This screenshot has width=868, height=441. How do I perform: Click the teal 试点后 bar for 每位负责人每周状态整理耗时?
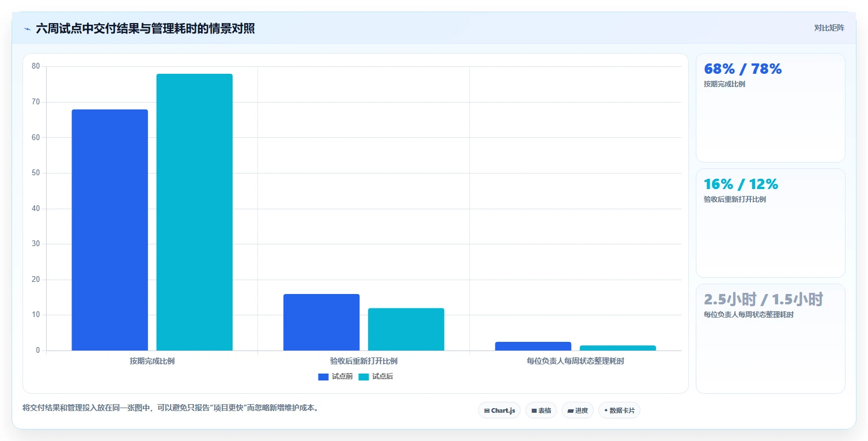point(617,348)
